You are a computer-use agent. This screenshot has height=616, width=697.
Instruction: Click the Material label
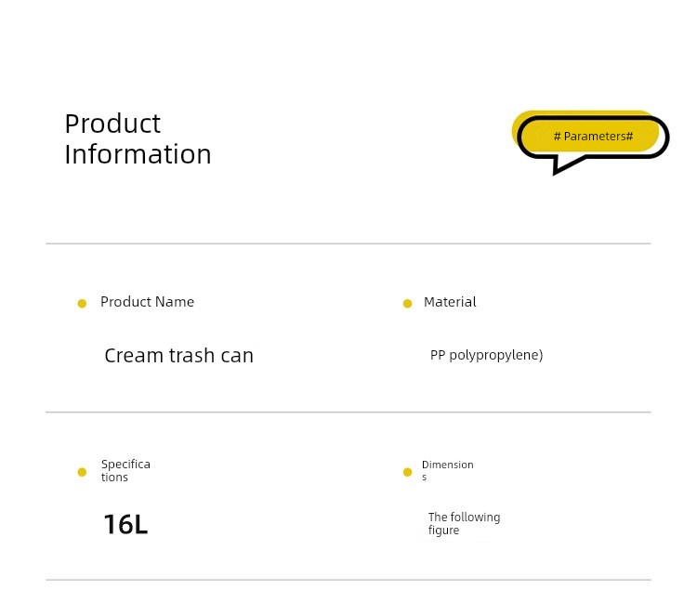pyautogui.click(x=450, y=302)
